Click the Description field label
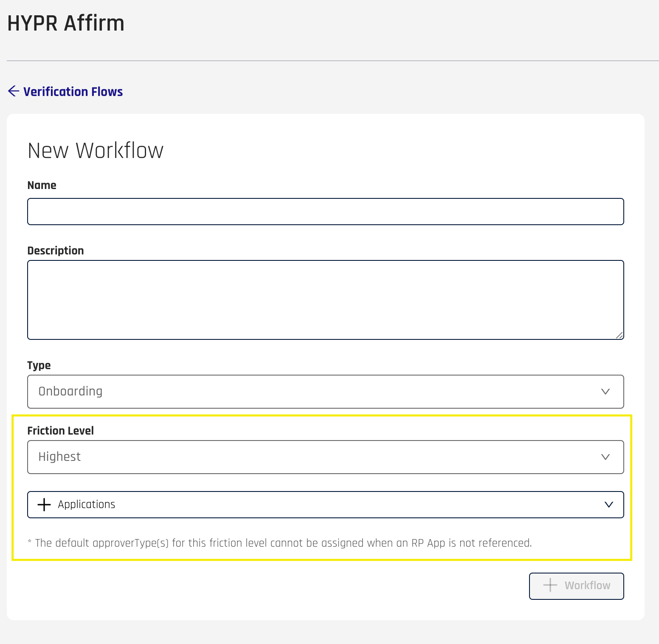Screen dimensions: 659x644 56,251
